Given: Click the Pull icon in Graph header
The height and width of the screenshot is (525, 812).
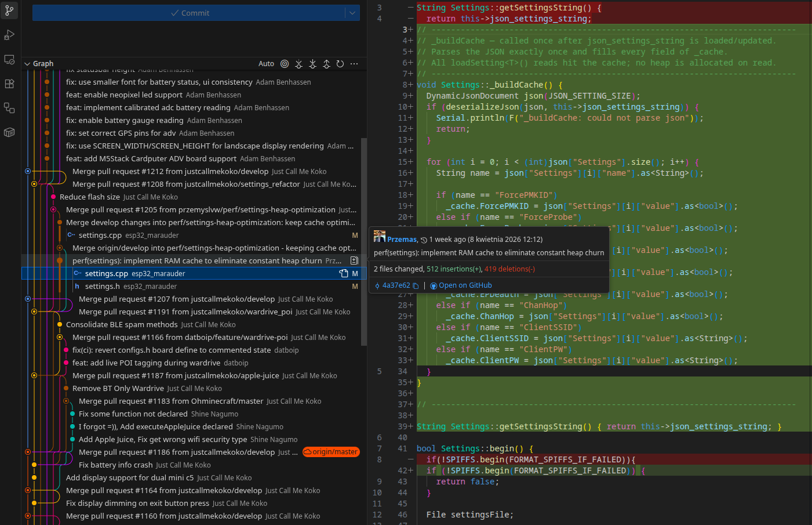Looking at the screenshot, I should pos(312,64).
